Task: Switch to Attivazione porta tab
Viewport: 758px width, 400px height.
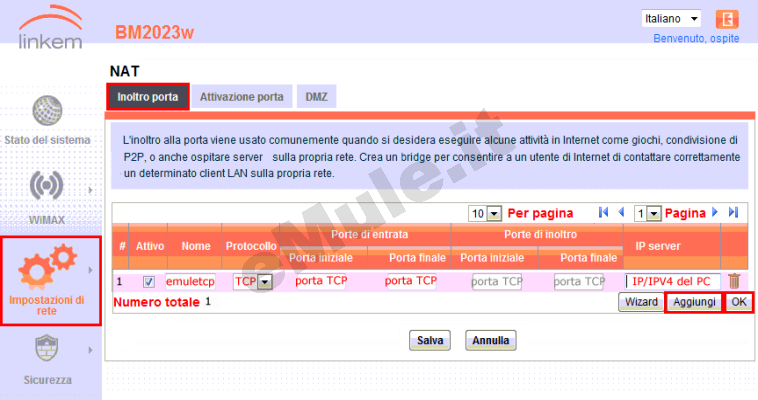Action: click(242, 97)
